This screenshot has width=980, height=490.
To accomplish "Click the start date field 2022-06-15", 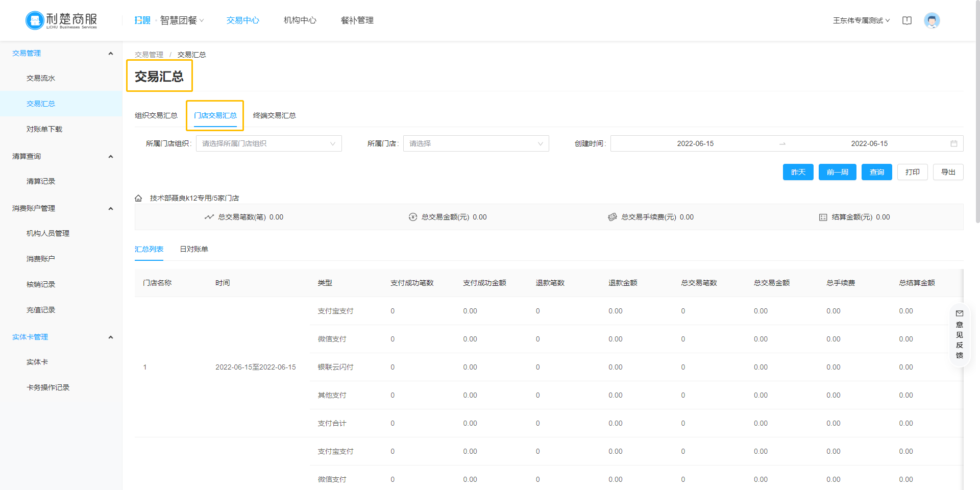I will (x=695, y=143).
